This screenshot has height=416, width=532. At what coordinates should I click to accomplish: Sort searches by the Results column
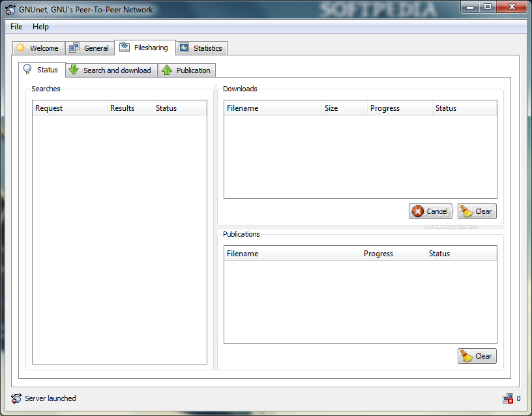(x=130, y=108)
